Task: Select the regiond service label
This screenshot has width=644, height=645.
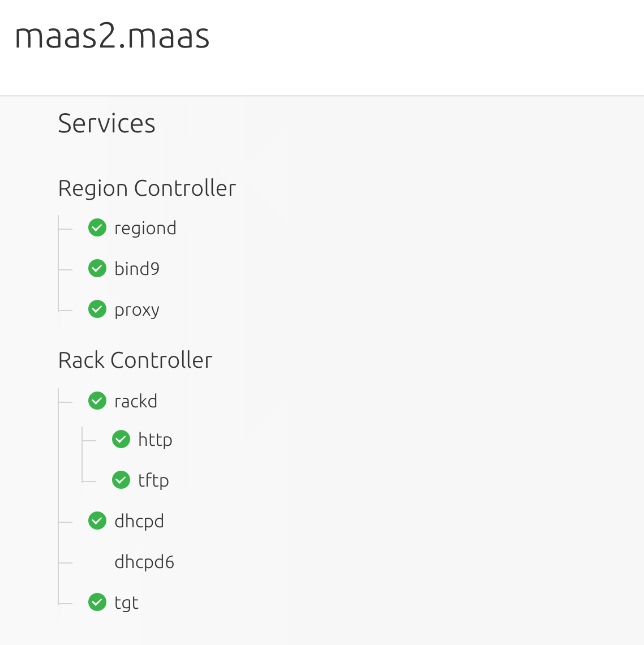Action: pyautogui.click(x=145, y=229)
